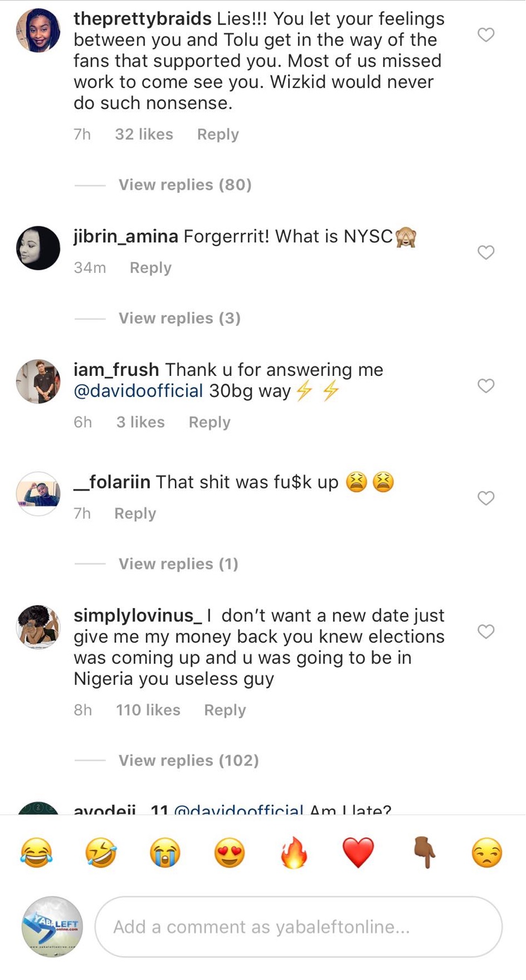Open _folariin's profile picture

38,493
